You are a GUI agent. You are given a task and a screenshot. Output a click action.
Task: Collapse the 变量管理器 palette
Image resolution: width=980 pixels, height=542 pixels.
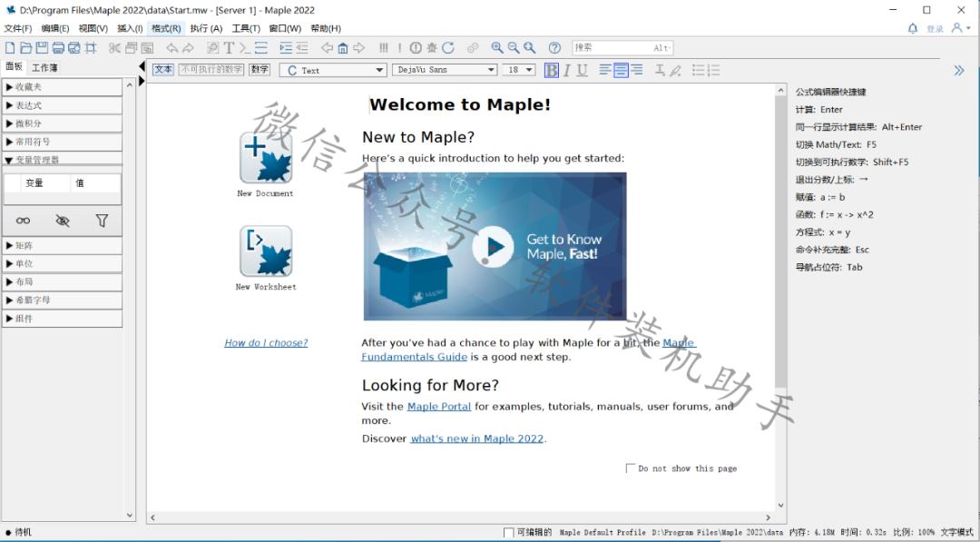(x=62, y=160)
